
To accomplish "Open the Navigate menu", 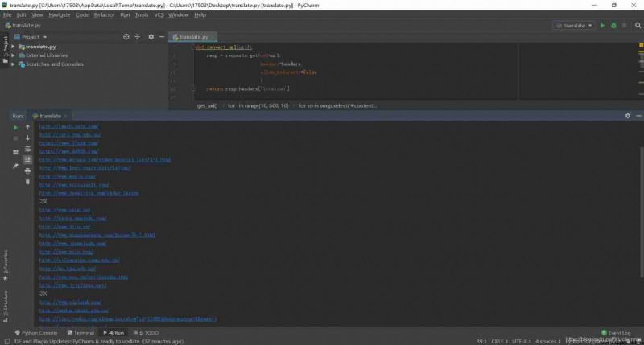I will click(x=60, y=14).
